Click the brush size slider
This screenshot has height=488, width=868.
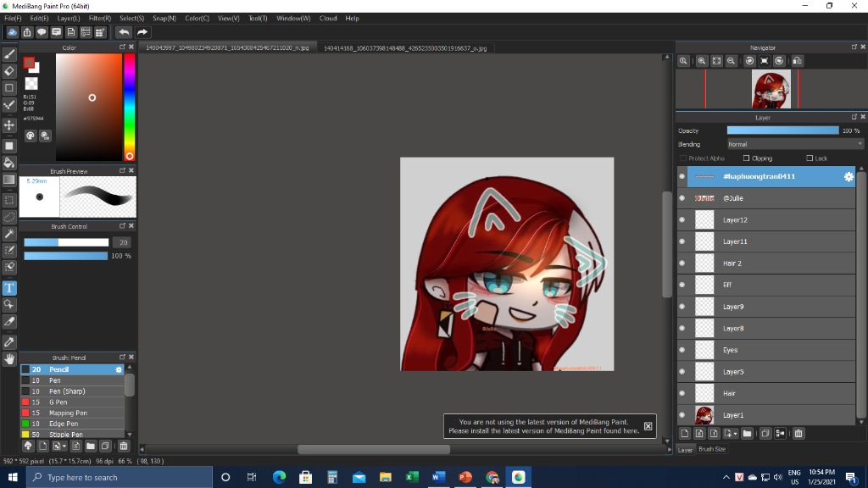tap(66, 242)
